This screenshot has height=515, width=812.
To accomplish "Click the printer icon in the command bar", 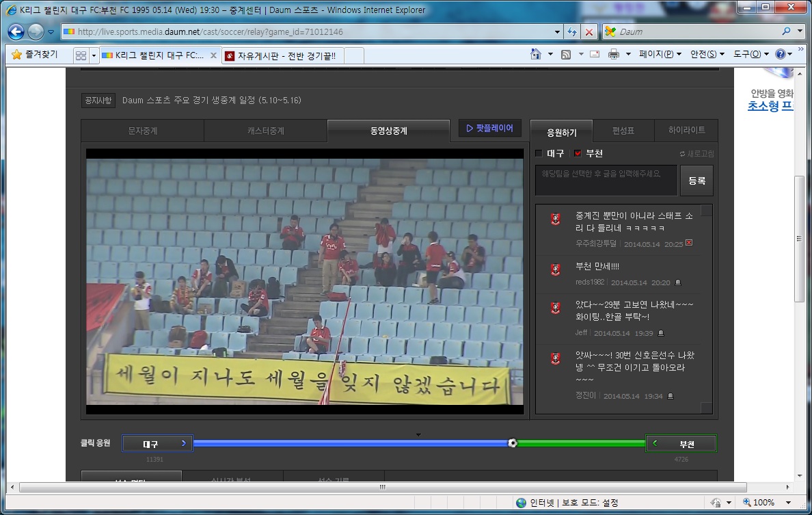I will pyautogui.click(x=614, y=55).
